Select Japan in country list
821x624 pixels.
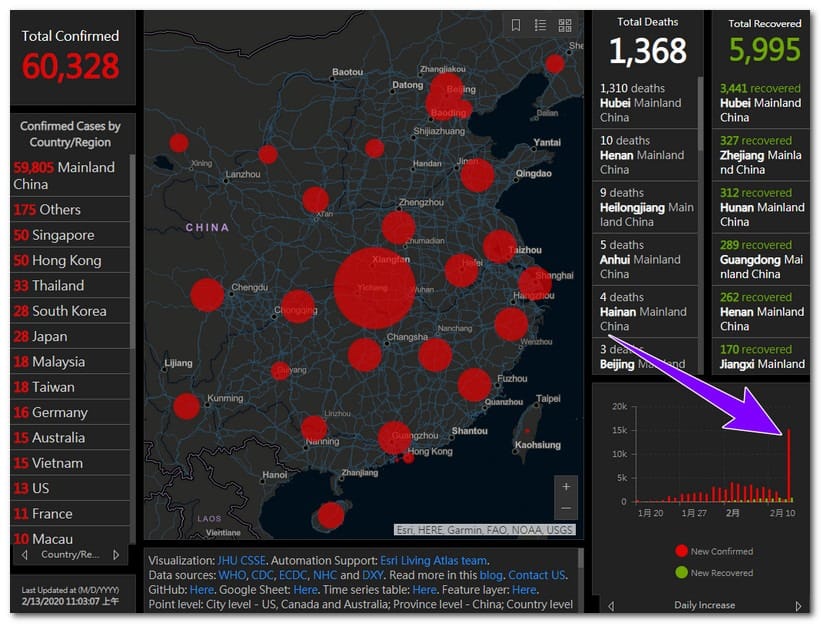pyautogui.click(x=70, y=336)
